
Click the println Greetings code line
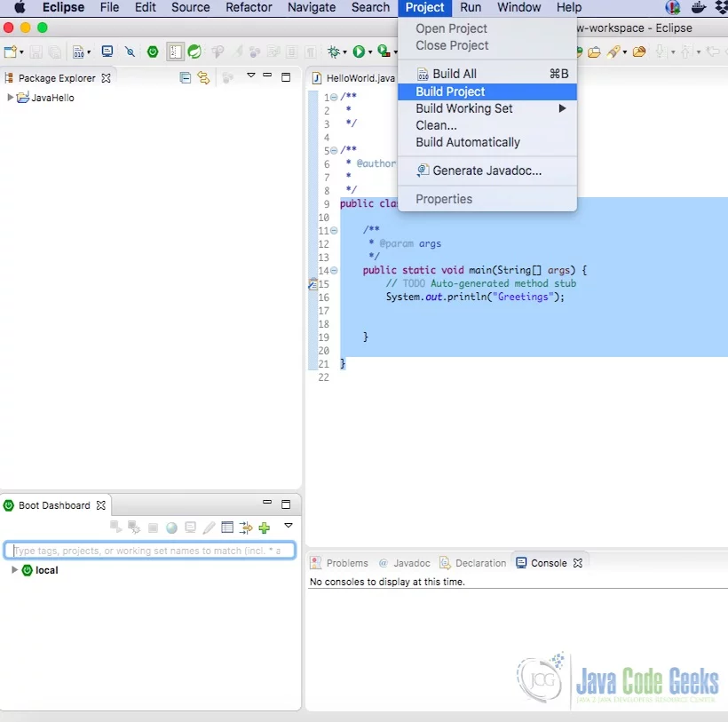point(475,297)
